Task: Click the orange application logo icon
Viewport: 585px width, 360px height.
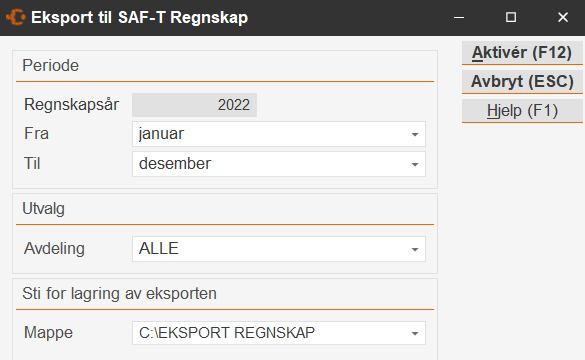Action: [x=16, y=17]
